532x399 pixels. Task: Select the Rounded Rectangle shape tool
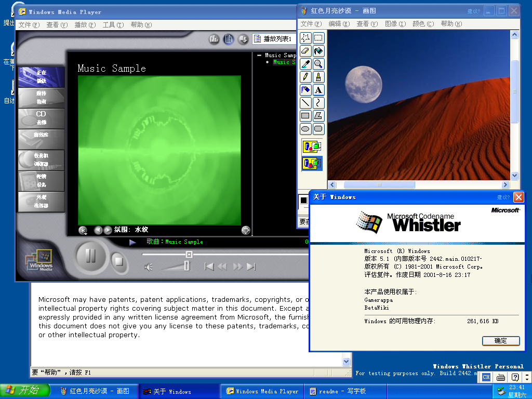318,129
